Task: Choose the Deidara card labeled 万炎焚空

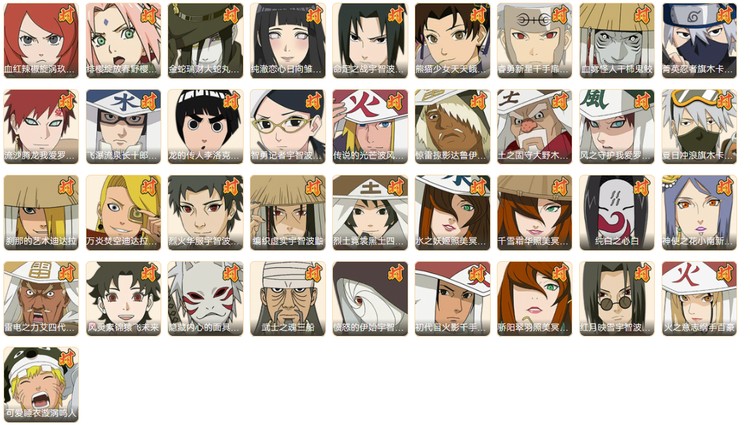Action: (123, 212)
